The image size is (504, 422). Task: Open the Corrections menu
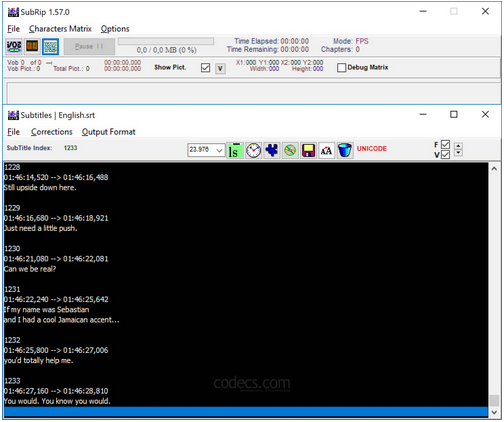click(x=52, y=132)
